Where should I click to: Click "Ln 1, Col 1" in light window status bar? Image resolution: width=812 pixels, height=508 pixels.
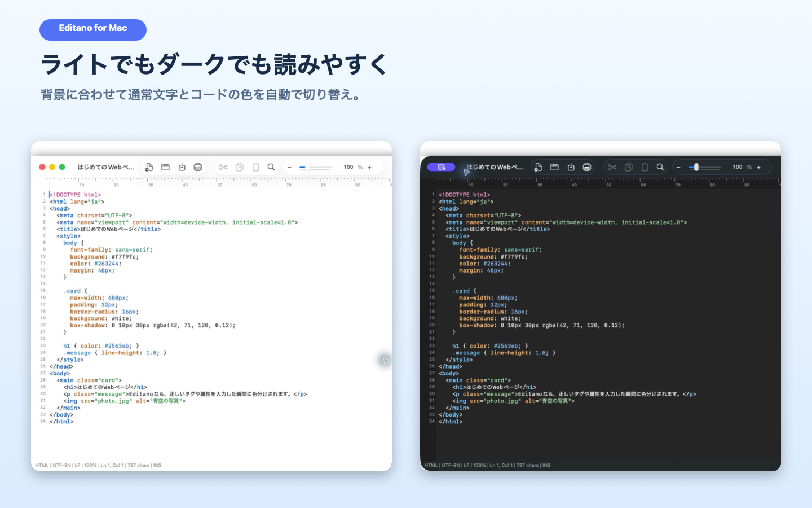pyautogui.click(x=112, y=466)
